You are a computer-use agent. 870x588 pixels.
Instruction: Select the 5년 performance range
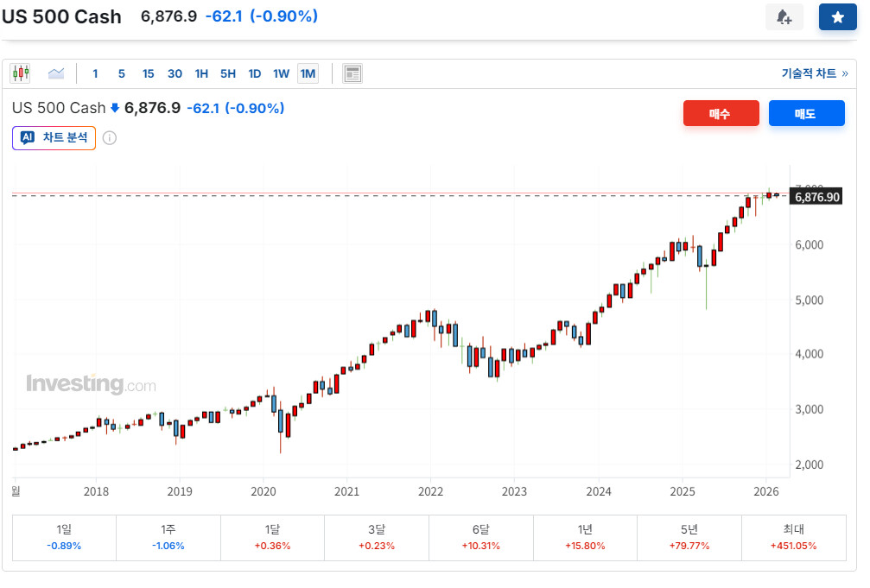(689, 537)
